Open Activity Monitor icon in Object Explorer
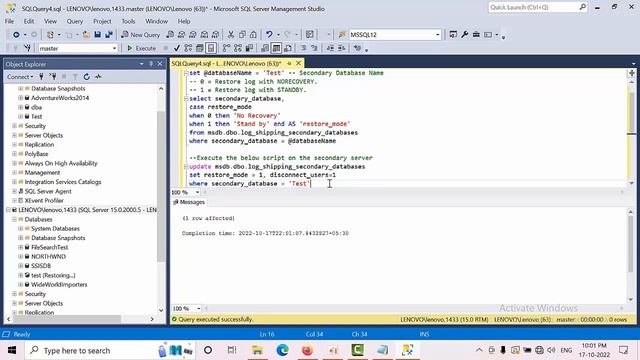 click(98, 76)
